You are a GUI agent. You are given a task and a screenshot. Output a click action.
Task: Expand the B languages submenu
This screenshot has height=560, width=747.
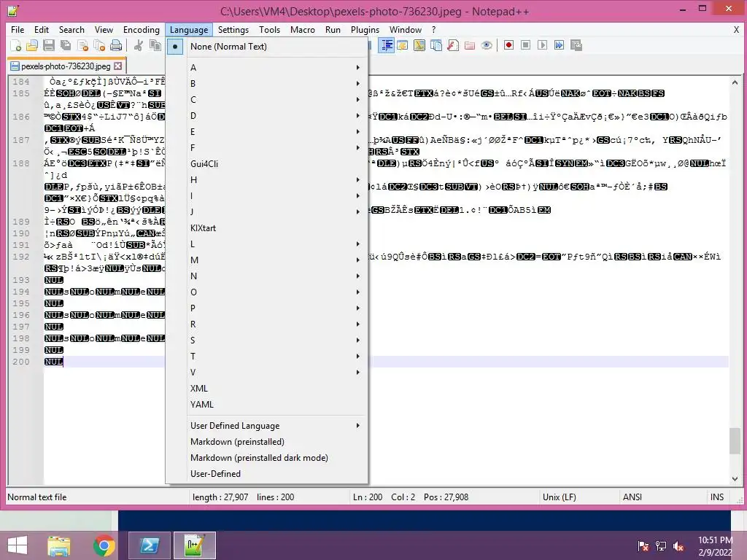[x=267, y=84]
